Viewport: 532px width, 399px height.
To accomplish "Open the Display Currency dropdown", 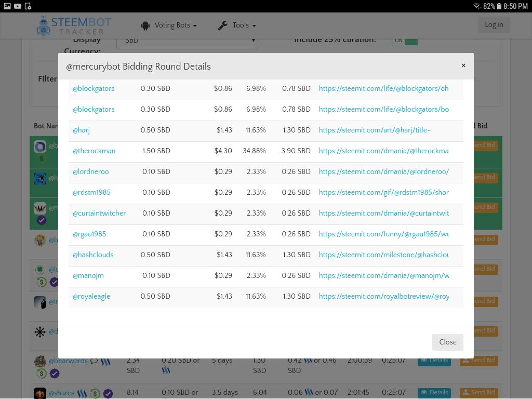I will [187, 42].
